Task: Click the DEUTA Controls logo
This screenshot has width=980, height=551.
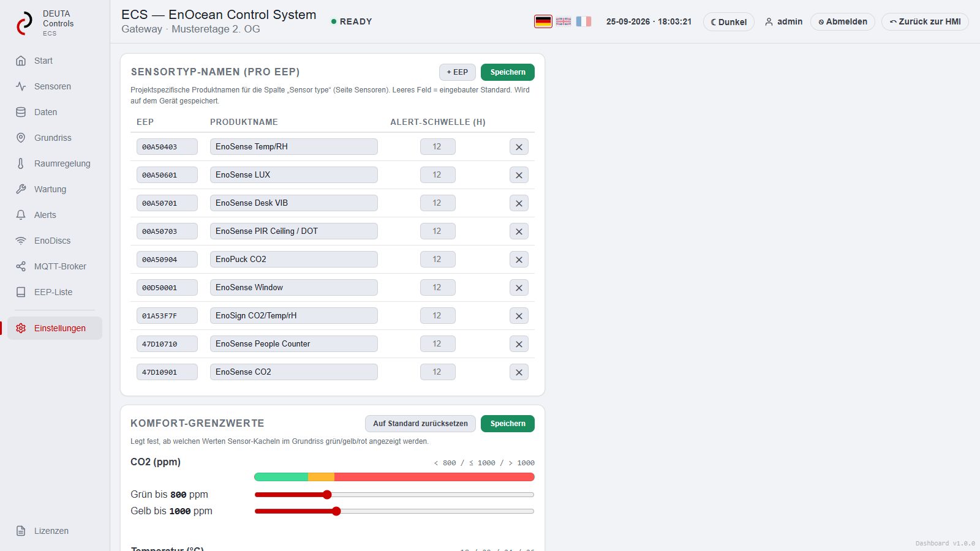Action: point(45,23)
